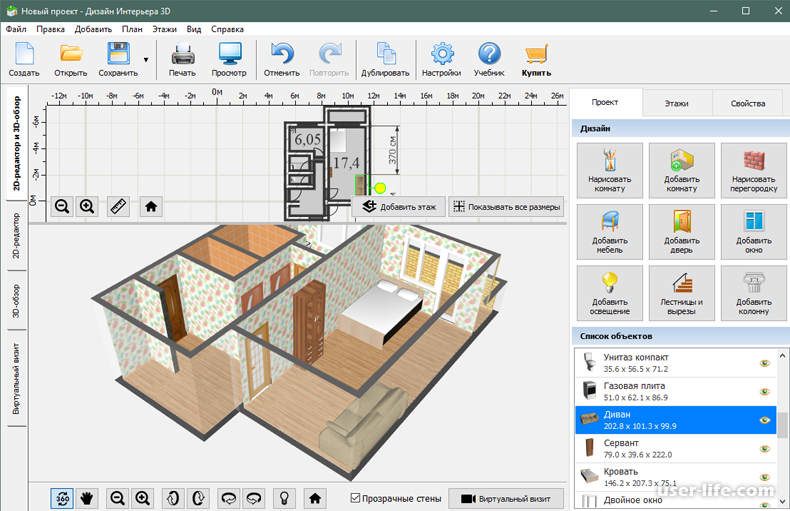Image resolution: width=790 pixels, height=511 pixels.
Task: Switch to the Свойства tab
Action: pos(747,103)
